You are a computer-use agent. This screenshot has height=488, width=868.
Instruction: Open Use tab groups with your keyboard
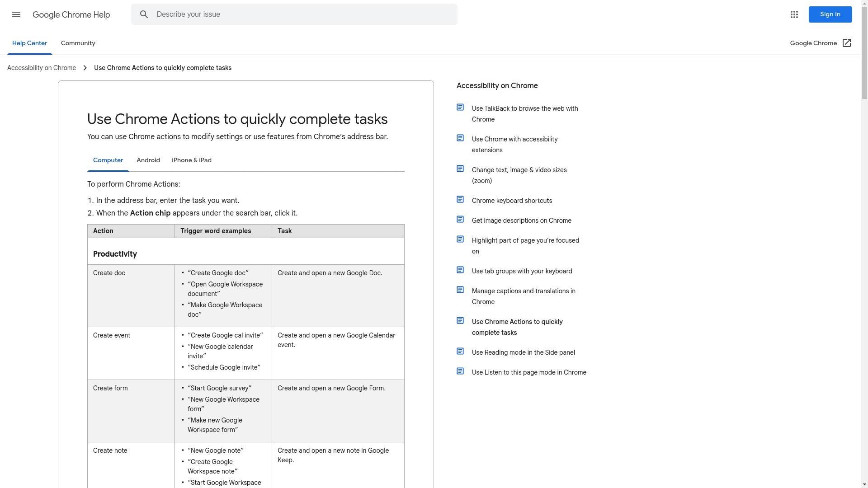(x=522, y=271)
